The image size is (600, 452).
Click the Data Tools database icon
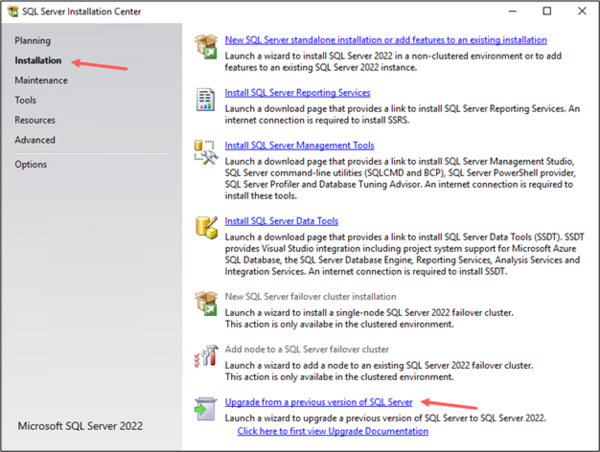pos(206,227)
